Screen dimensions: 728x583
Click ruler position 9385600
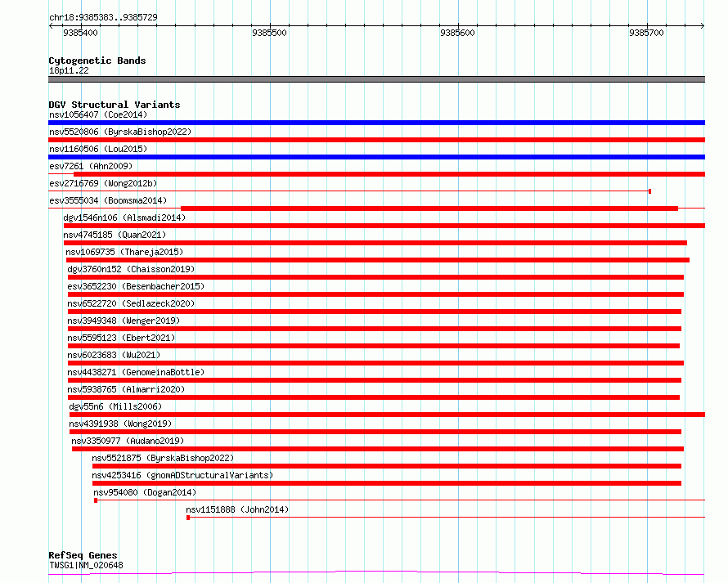[458, 33]
